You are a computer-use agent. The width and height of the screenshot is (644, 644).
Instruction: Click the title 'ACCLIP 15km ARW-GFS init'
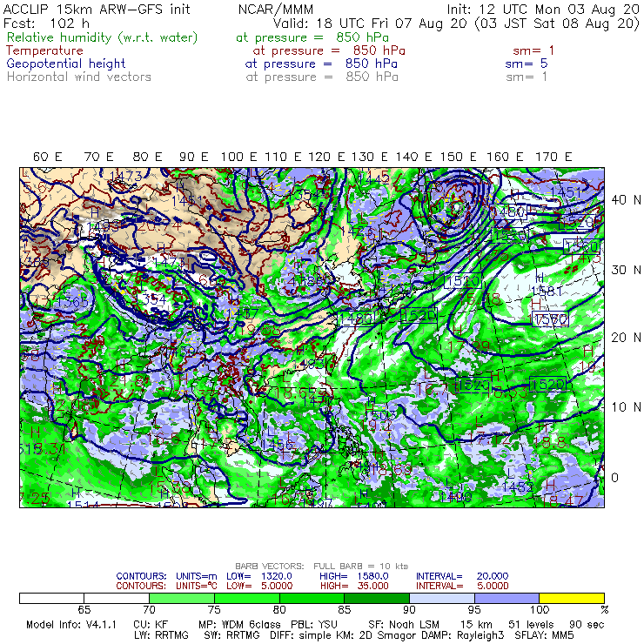97,9
